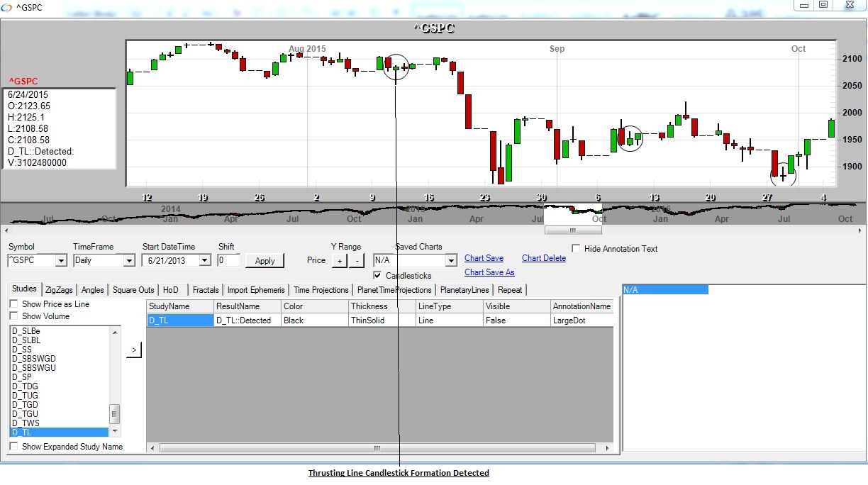Click left arrow of study grid scrollbar
Viewport: 868px width, 485px height.
click(x=152, y=448)
